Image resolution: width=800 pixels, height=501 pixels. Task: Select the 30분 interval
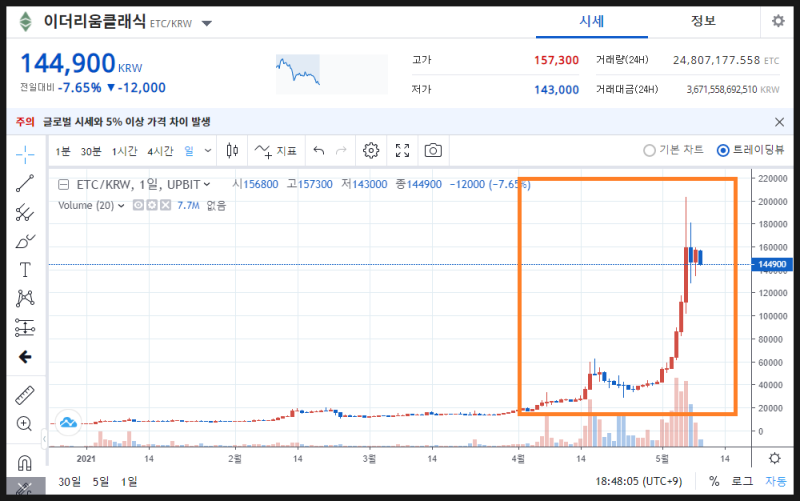[91, 151]
